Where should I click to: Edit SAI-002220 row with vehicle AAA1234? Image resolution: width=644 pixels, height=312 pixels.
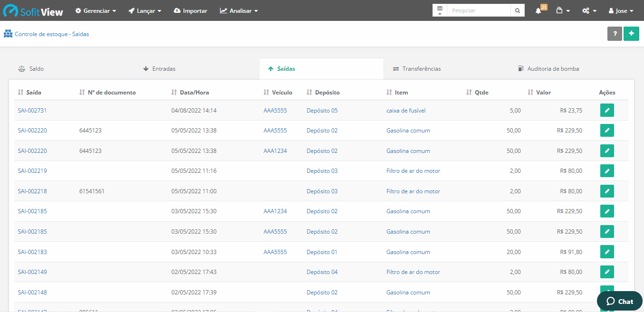(607, 151)
